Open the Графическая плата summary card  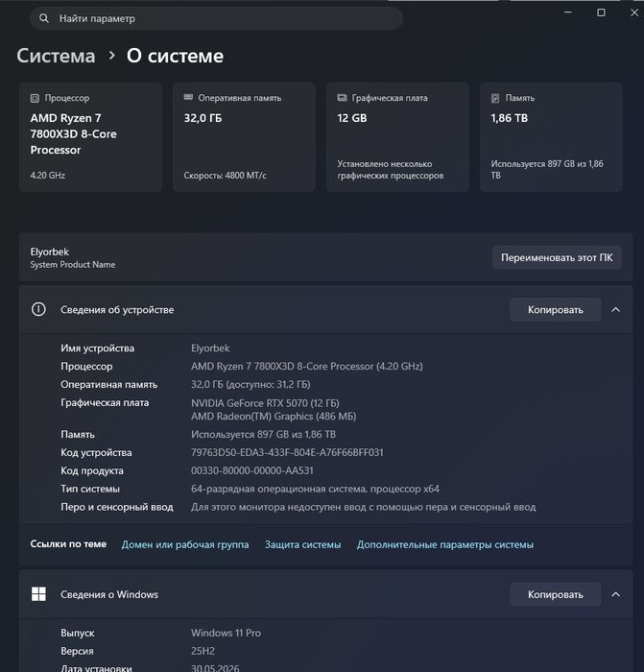397,136
